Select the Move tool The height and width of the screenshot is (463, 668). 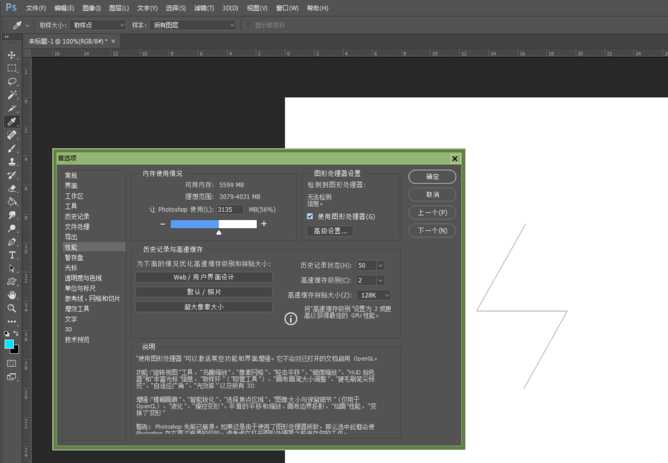coord(12,55)
